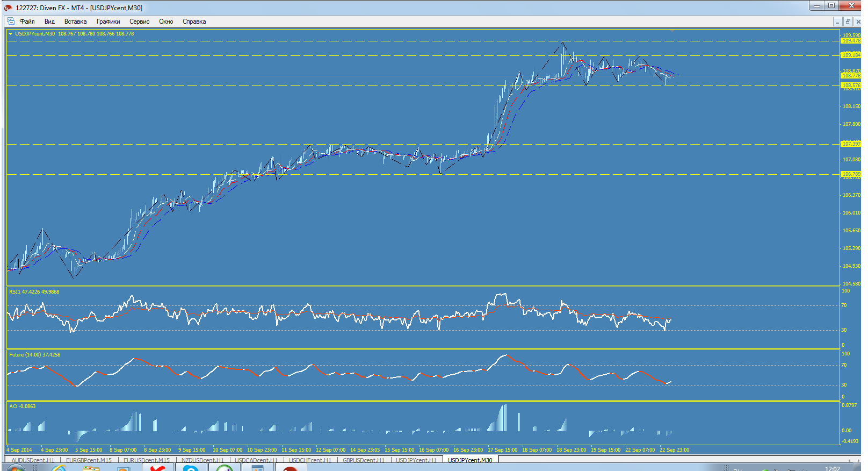Click the 108.576 yellow price level label
868x471 pixels.
tap(851, 85)
